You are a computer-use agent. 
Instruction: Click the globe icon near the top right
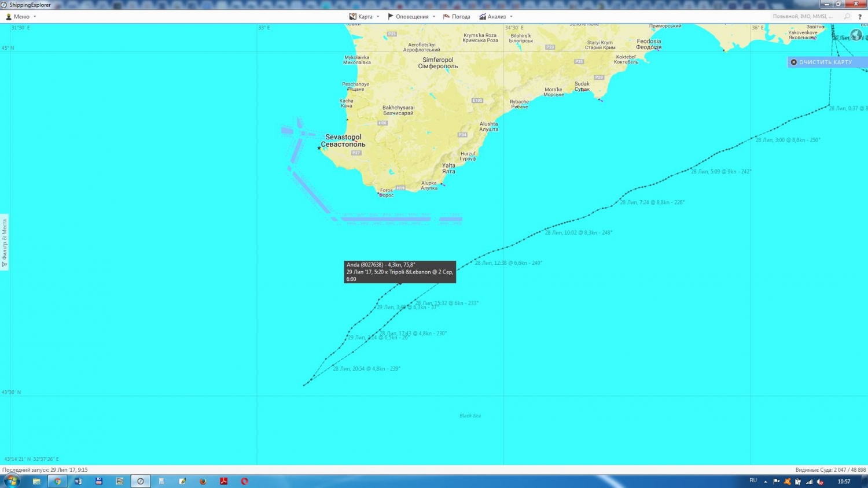[x=856, y=36]
